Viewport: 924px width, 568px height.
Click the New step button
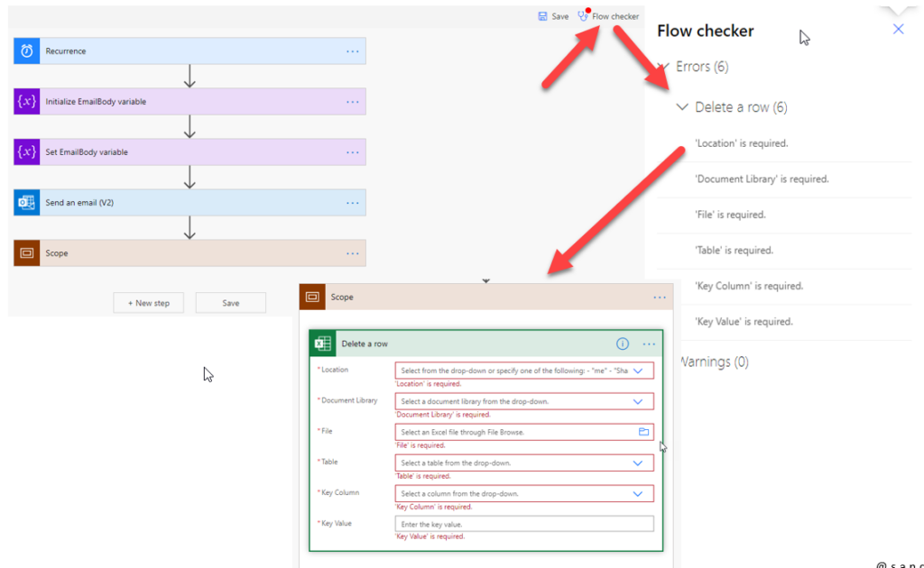149,303
